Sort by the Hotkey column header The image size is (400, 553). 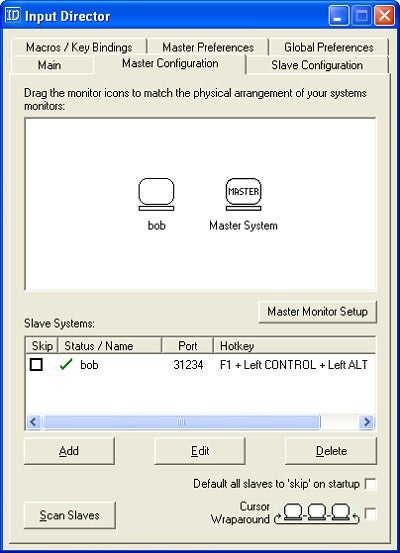pos(295,346)
